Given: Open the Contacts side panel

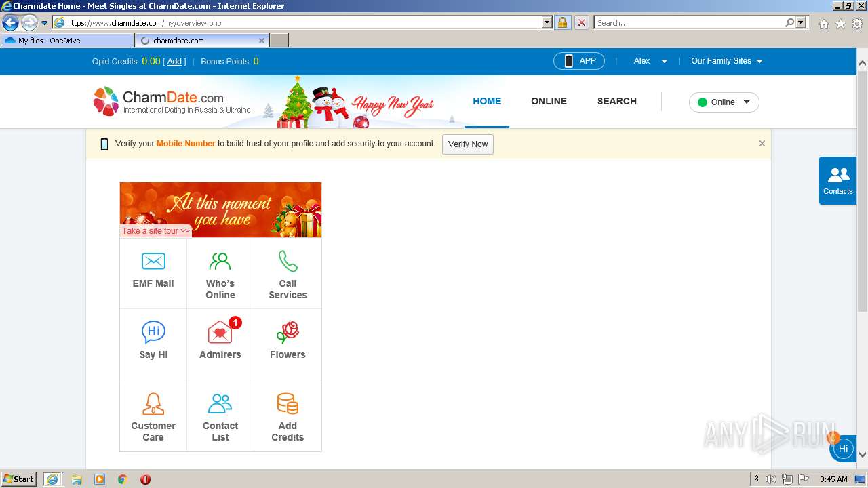Looking at the screenshot, I should [837, 181].
